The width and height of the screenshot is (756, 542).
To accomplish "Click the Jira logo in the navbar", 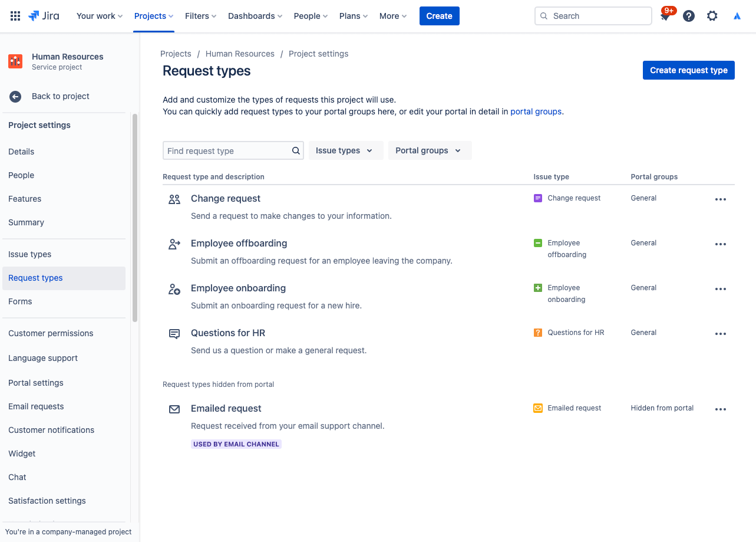I will tap(44, 16).
